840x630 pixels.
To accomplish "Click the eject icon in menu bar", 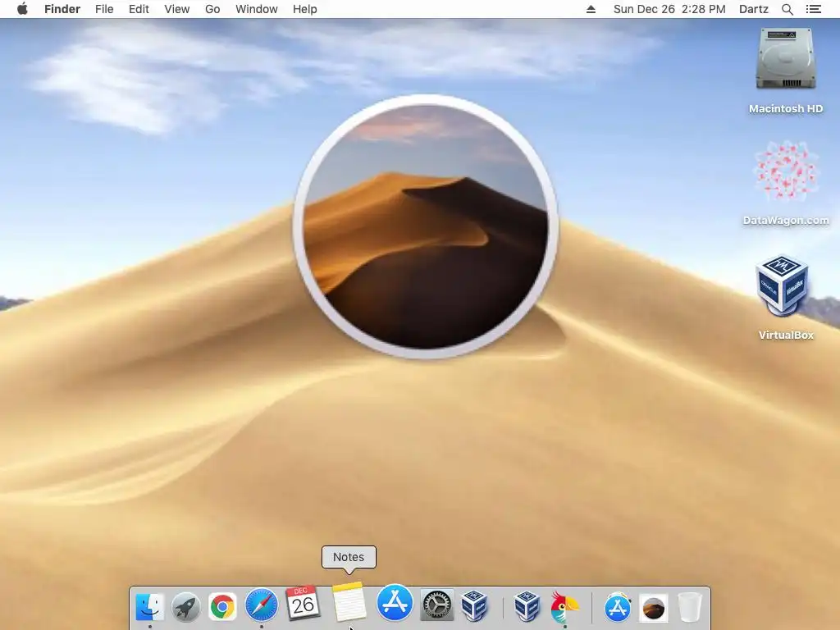I will (x=591, y=9).
